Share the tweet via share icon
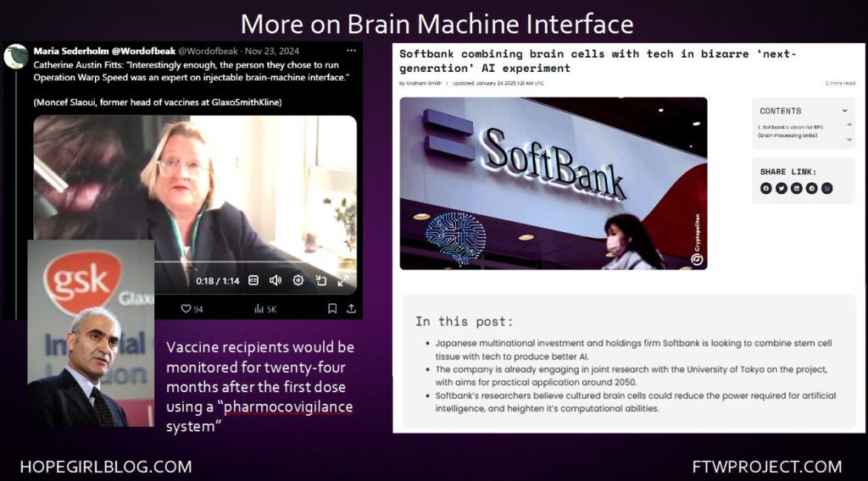This screenshot has height=481, width=868. coord(351,308)
